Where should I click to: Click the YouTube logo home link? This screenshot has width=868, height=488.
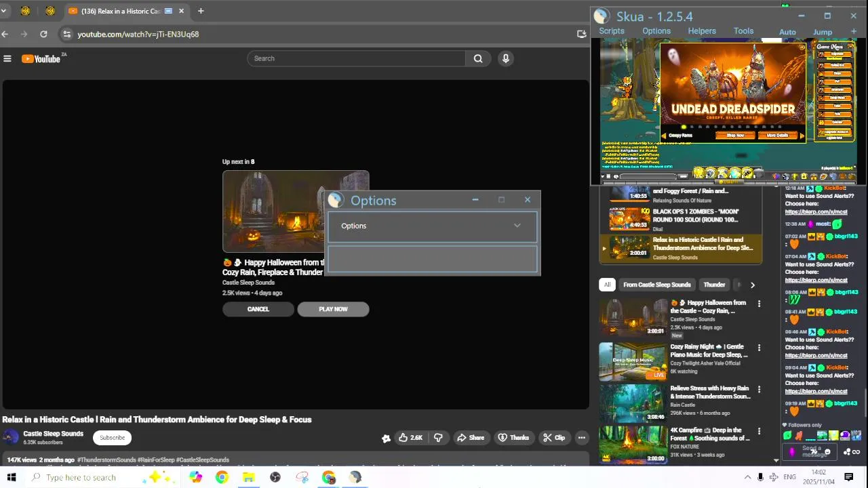pos(41,58)
